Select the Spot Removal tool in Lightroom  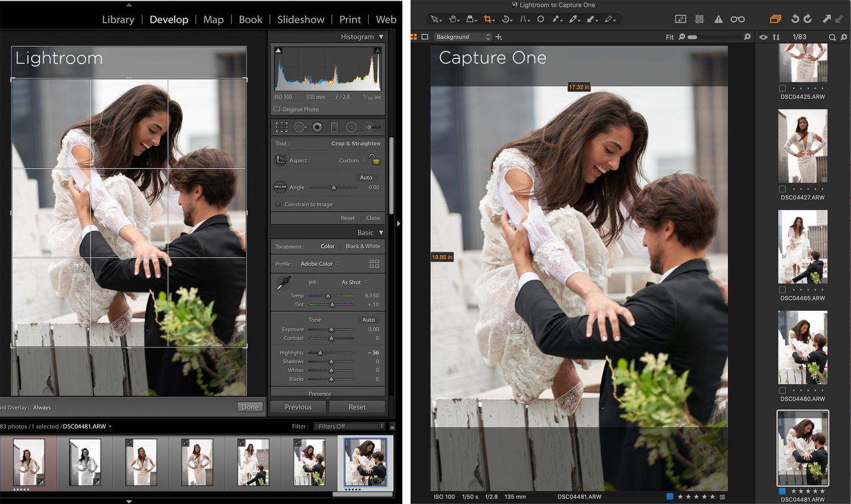[x=300, y=127]
